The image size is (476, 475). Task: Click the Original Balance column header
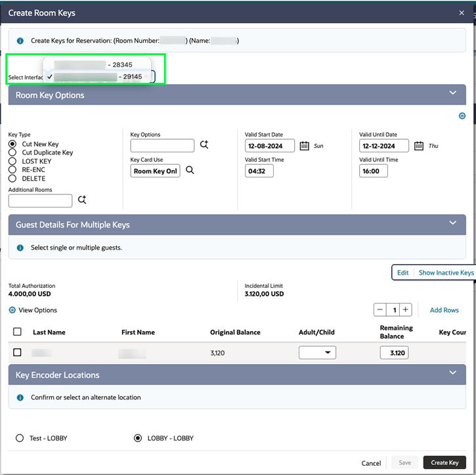[235, 332]
